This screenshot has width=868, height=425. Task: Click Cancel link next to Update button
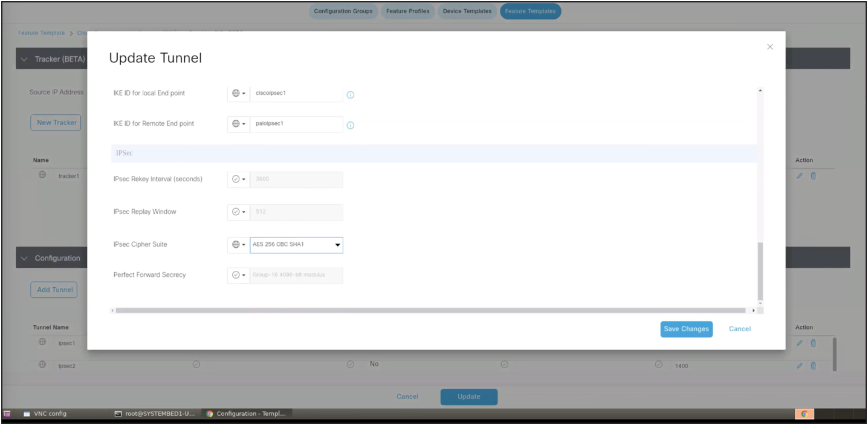click(407, 397)
